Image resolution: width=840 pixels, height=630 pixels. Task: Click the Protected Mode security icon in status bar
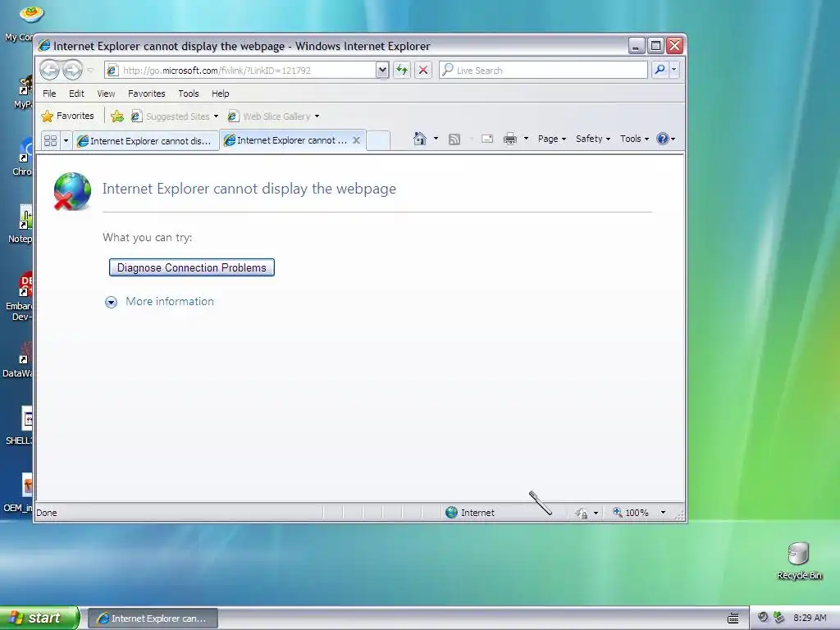tap(582, 513)
